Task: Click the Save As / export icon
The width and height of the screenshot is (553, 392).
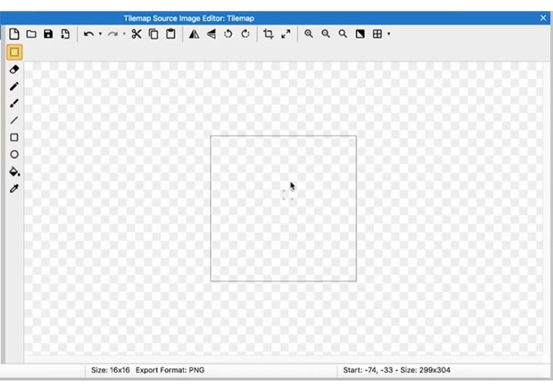Action: coord(65,34)
